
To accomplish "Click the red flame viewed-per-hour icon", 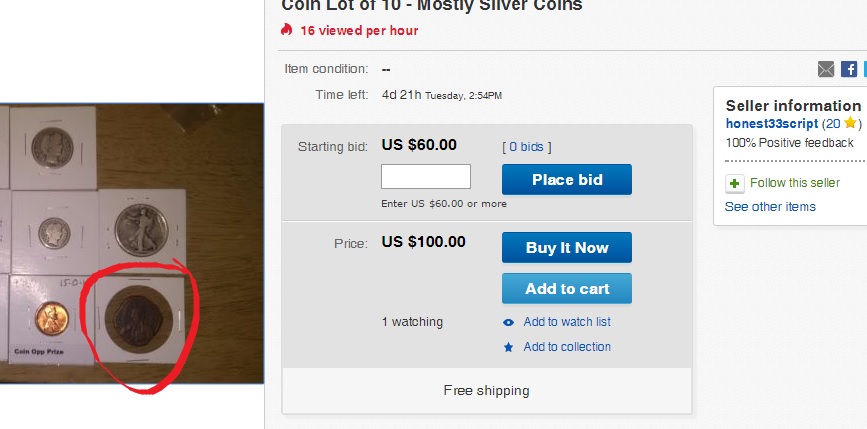I will (x=288, y=30).
